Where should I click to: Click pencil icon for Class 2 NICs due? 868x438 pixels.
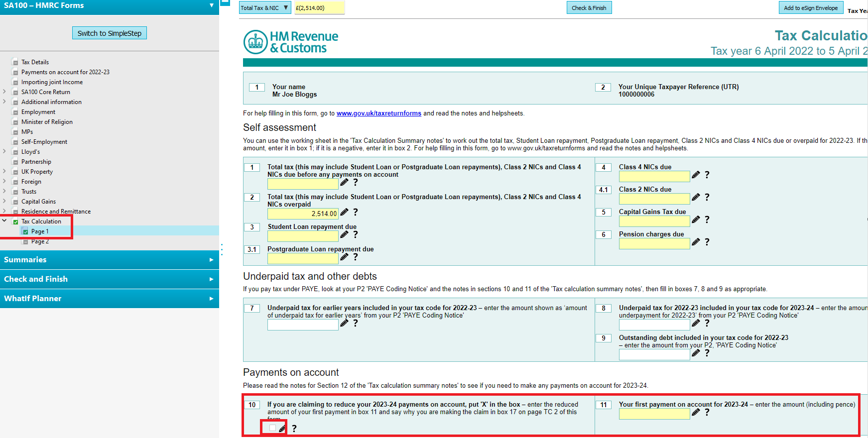tap(696, 197)
